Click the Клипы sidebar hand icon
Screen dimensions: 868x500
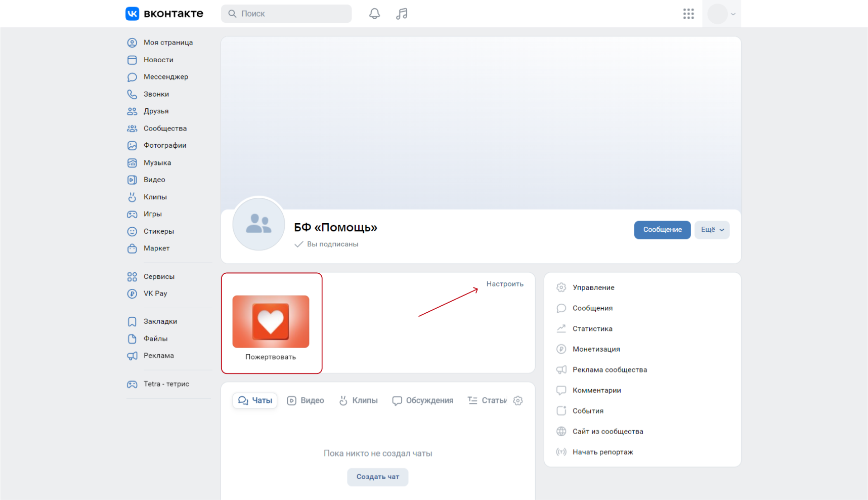[132, 197]
